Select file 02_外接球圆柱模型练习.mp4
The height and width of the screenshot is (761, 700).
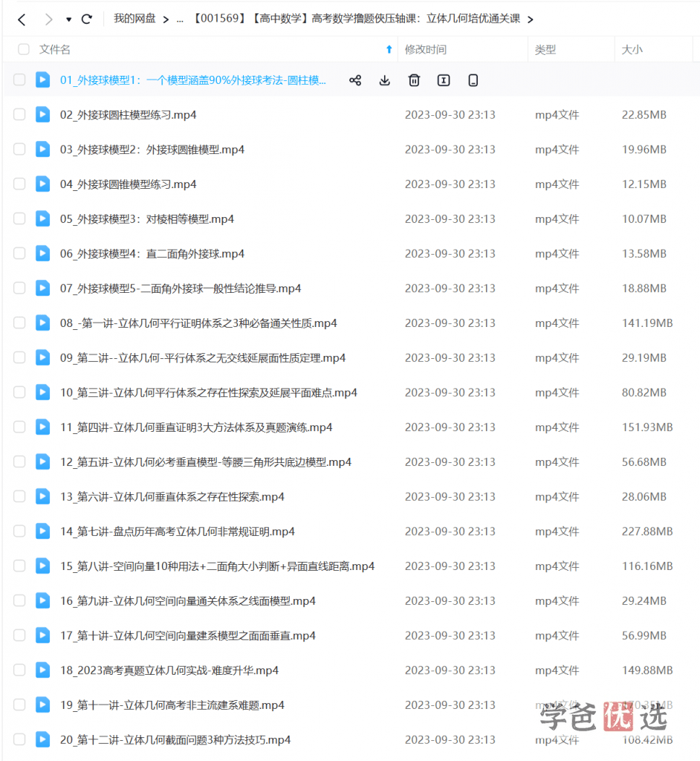pos(128,115)
